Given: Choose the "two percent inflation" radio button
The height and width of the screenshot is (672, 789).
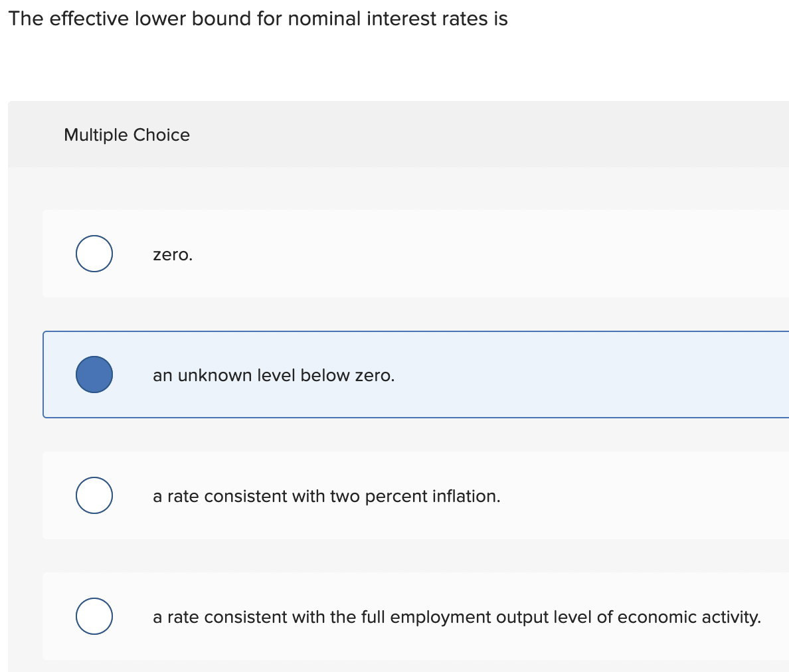Looking at the screenshot, I should click(x=94, y=495).
